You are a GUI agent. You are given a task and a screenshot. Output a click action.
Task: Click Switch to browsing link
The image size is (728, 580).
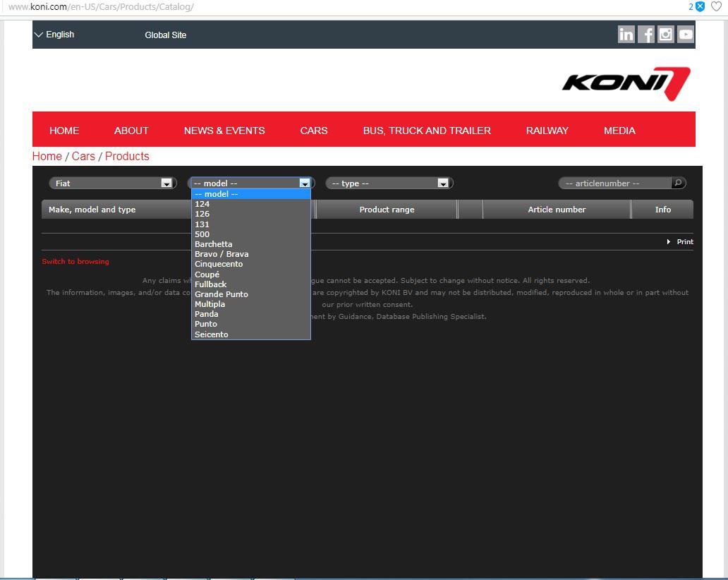tap(75, 262)
